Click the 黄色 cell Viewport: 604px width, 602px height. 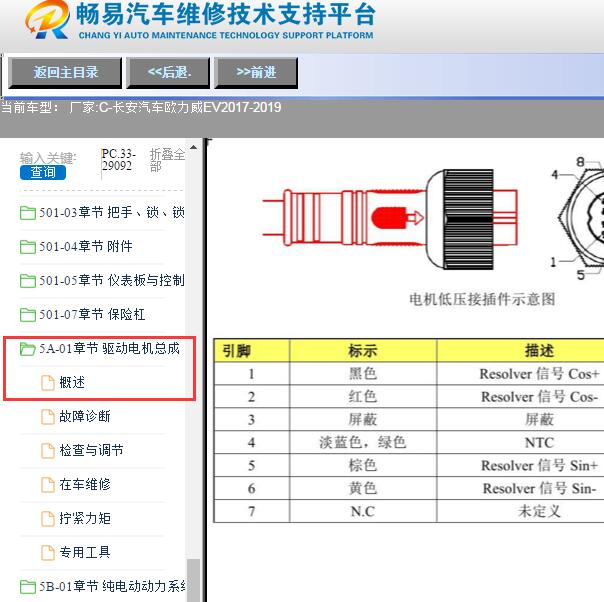point(363,488)
